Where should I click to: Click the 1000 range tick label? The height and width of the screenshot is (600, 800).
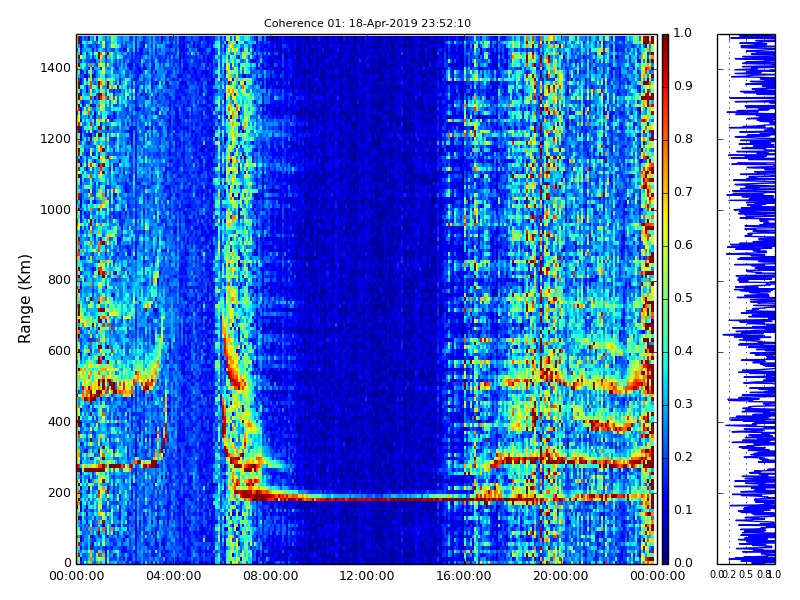pos(56,210)
